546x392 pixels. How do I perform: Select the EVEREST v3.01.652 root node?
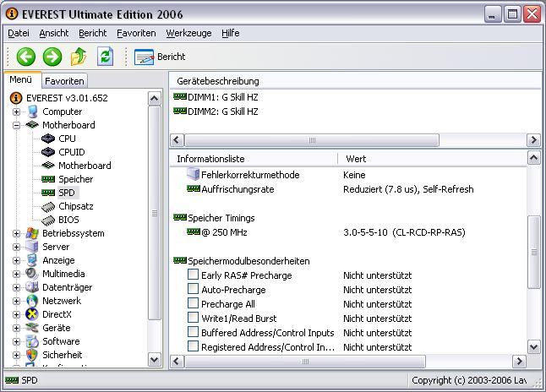tap(67, 98)
